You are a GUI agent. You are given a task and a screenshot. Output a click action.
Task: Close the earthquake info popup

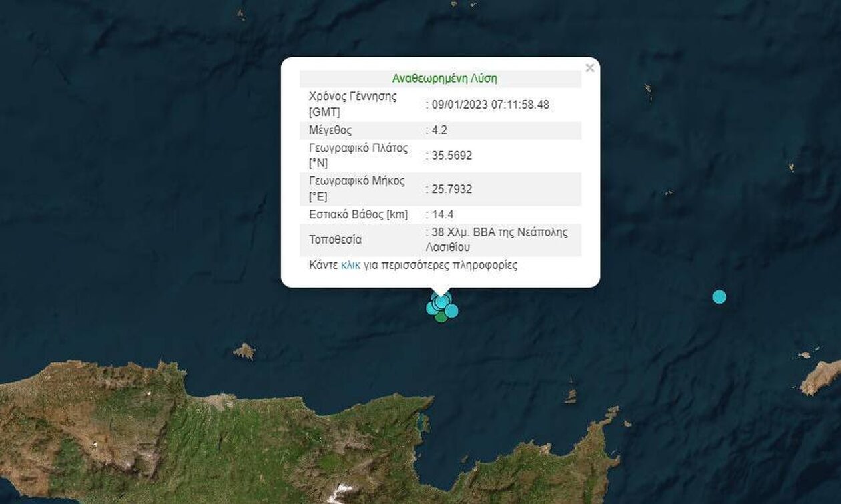click(589, 68)
